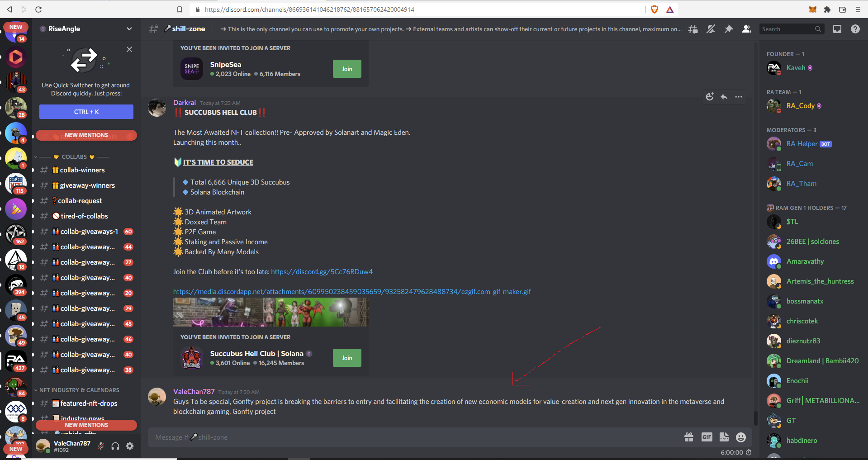
Task: Click the CTRL + K button
Action: (86, 112)
